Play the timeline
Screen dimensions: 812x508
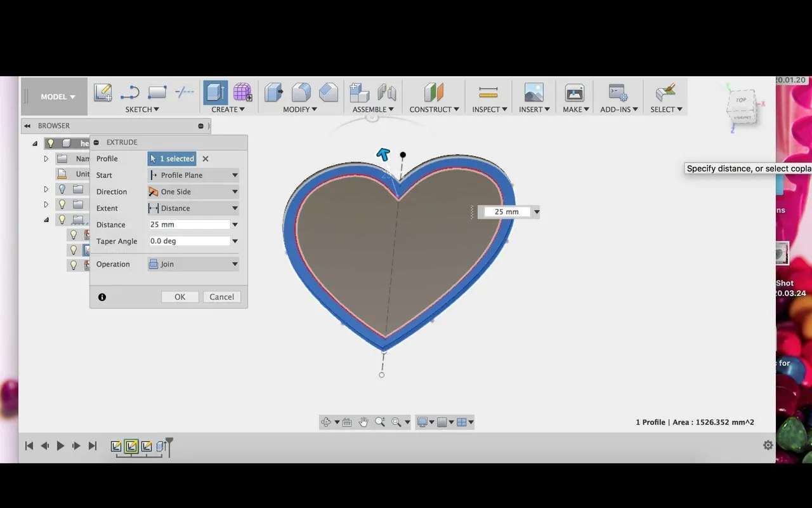click(x=60, y=446)
